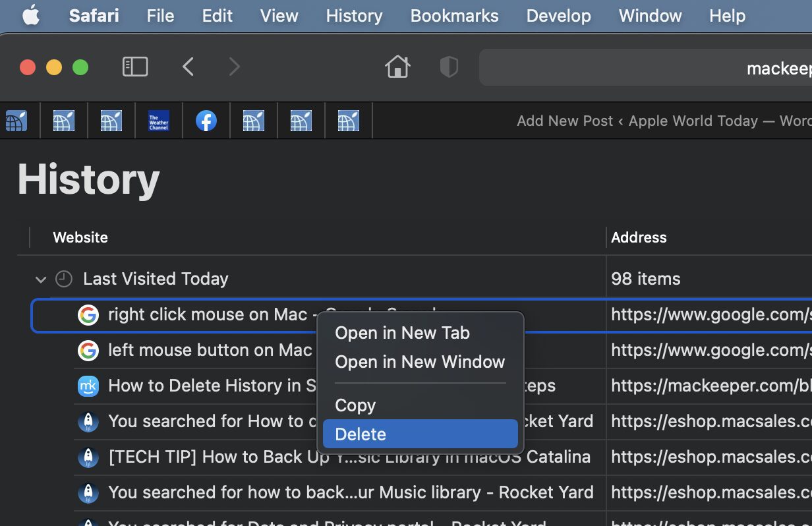The height and width of the screenshot is (526, 812).
Task: Open the Weather Channel pinned tab
Action: [158, 121]
